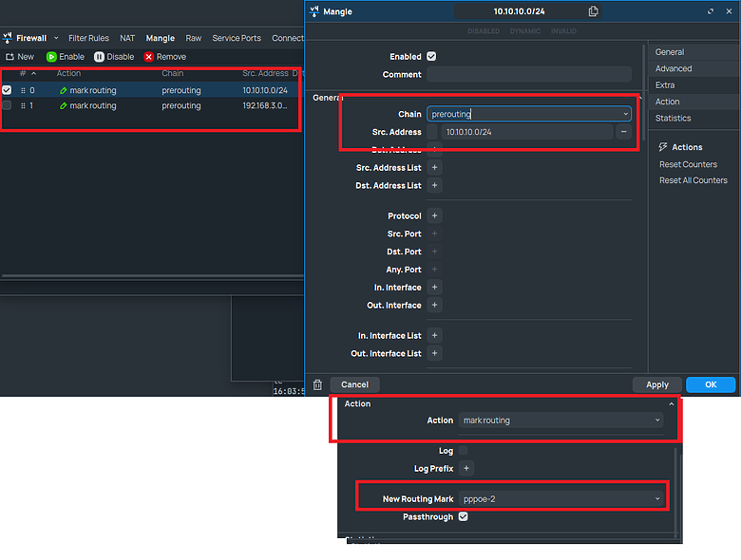Add an Out. Interface List with plus button
The width and height of the screenshot is (741, 560).
[x=435, y=353]
